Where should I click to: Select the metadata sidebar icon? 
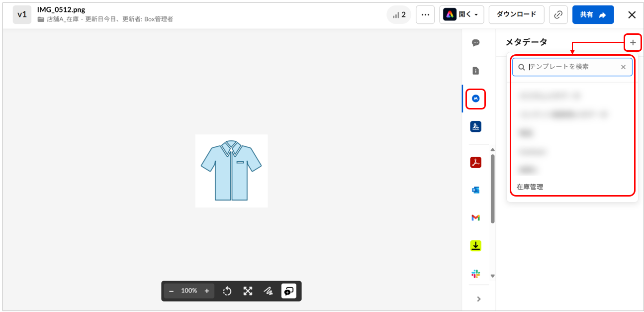(x=475, y=99)
